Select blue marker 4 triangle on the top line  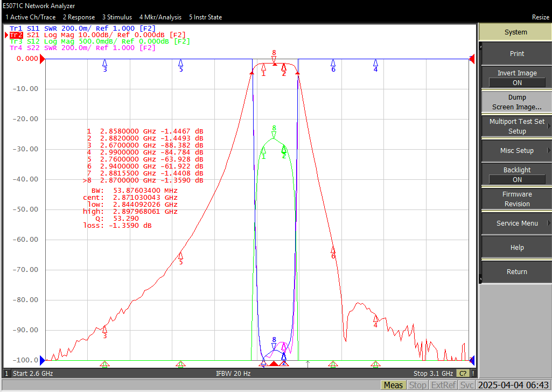pos(375,63)
